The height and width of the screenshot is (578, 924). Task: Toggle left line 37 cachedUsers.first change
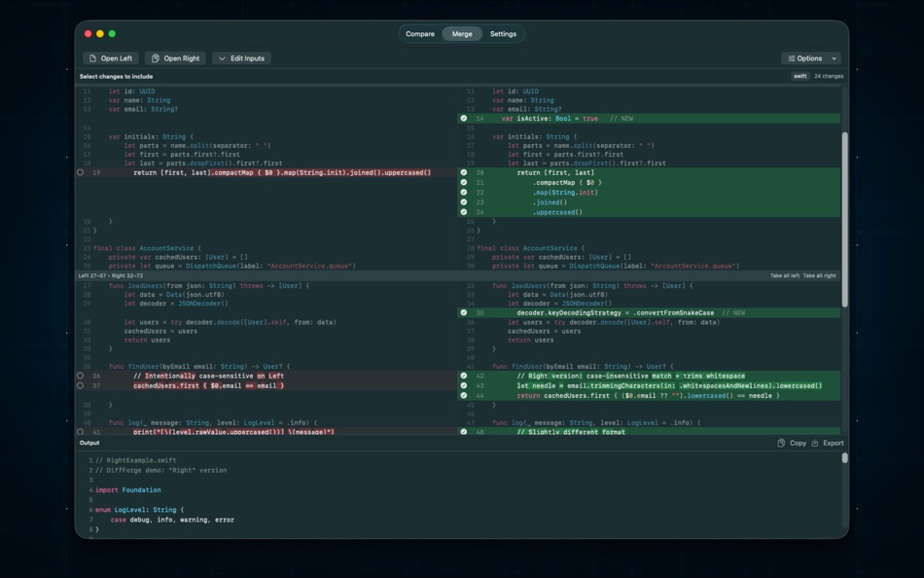(x=80, y=385)
